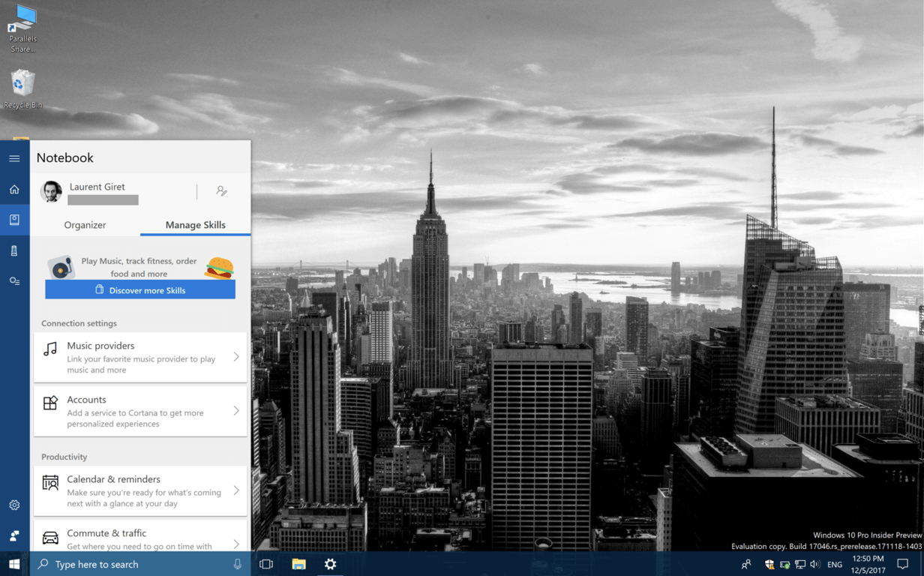Click the Accounts tiles icon

[50, 403]
